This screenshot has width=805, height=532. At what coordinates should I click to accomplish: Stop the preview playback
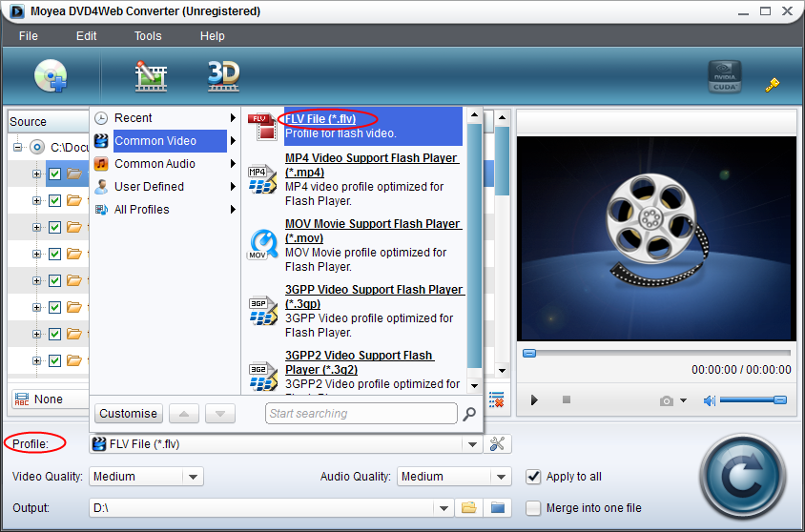[x=567, y=399]
